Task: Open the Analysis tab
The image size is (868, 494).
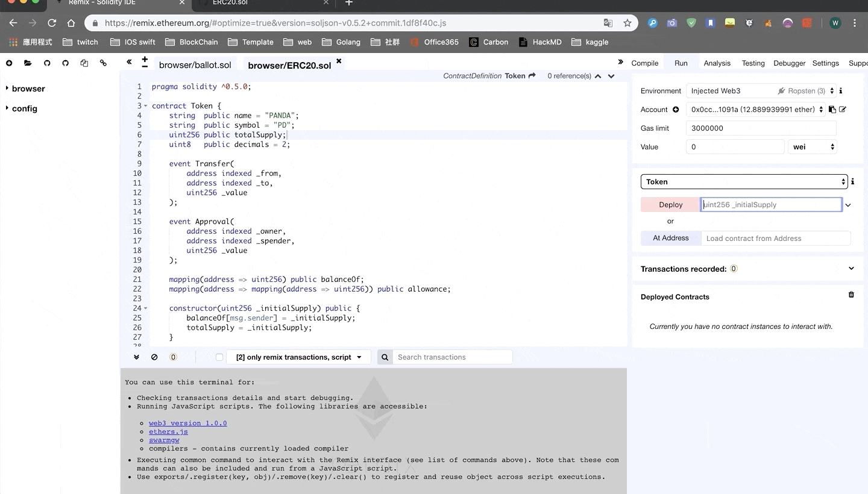Action: coord(717,63)
